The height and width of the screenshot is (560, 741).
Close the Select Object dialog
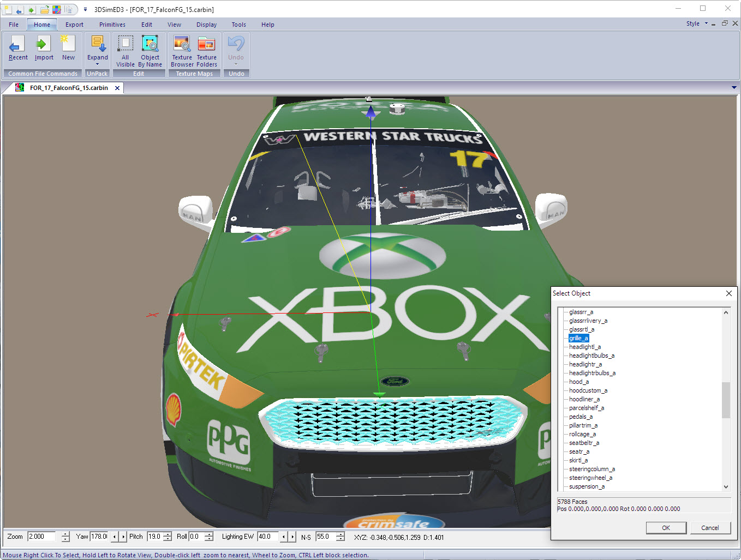click(728, 293)
